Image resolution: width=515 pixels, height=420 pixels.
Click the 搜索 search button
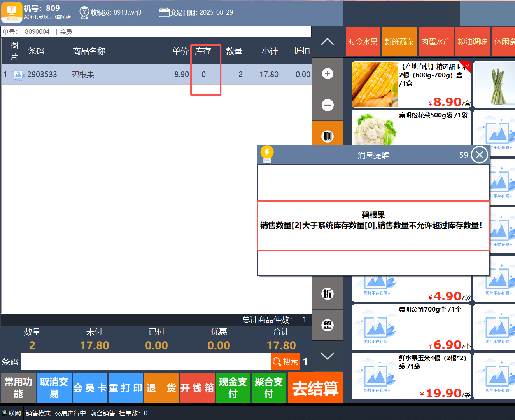(x=285, y=362)
